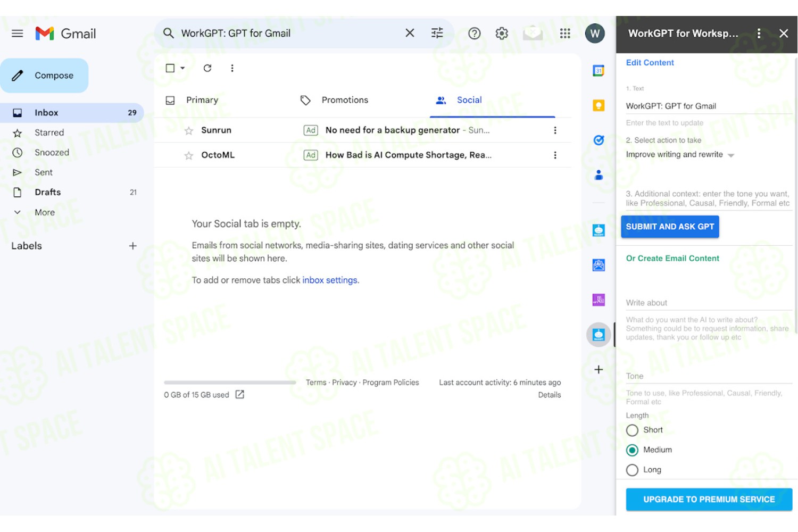This screenshot has width=798, height=532.
Task: Click the Gmail search input field
Action: tap(289, 33)
